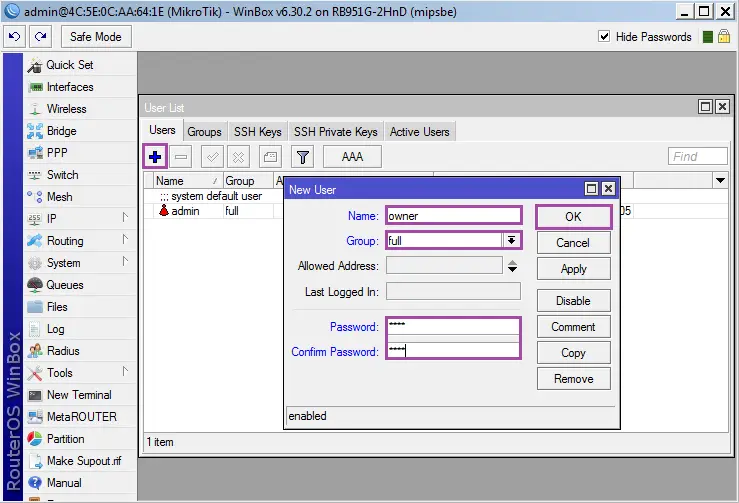The height and width of the screenshot is (503, 739).
Task: Open the Mesh menu
Action: point(80,197)
